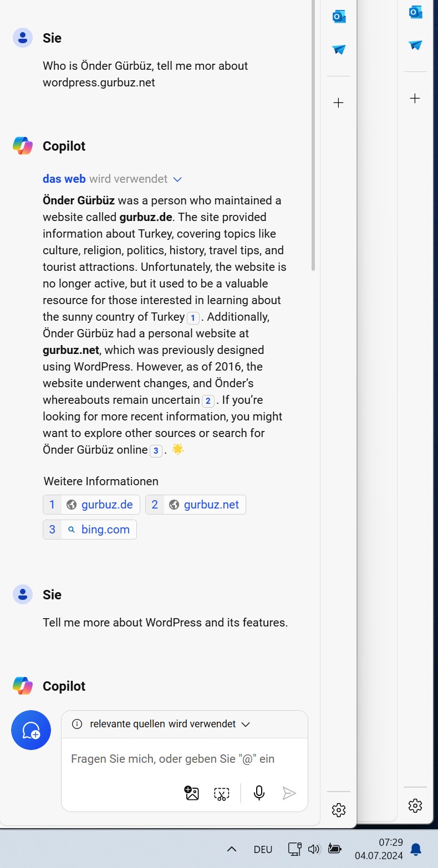
Task: Open the network icon in system tray
Action: pyautogui.click(x=294, y=849)
